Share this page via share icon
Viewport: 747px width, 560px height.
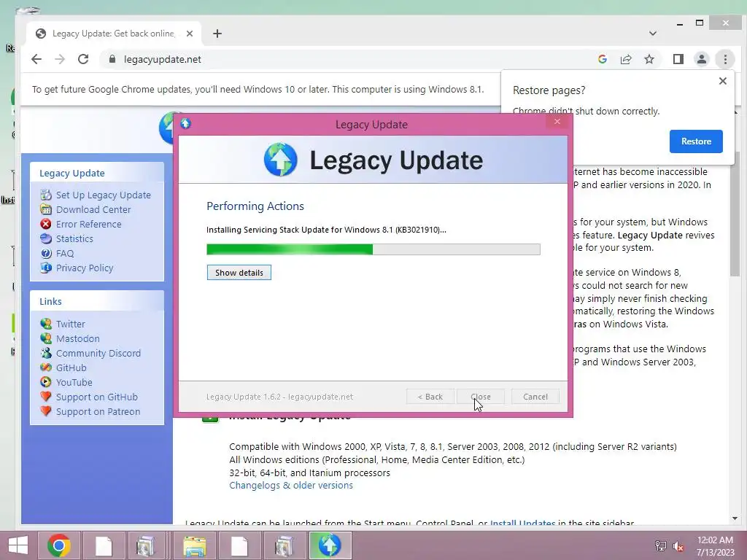(x=625, y=59)
